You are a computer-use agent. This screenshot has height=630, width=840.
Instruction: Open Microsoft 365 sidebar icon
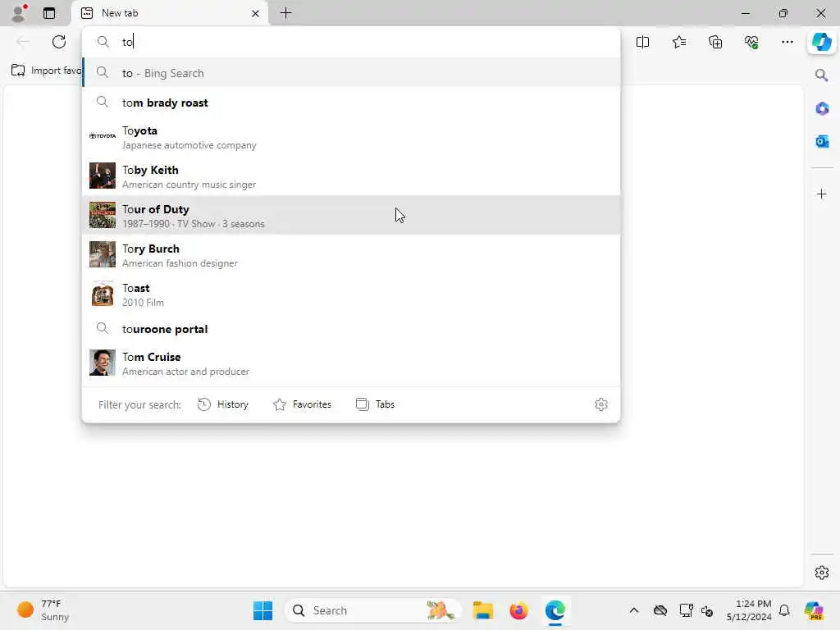[822, 109]
